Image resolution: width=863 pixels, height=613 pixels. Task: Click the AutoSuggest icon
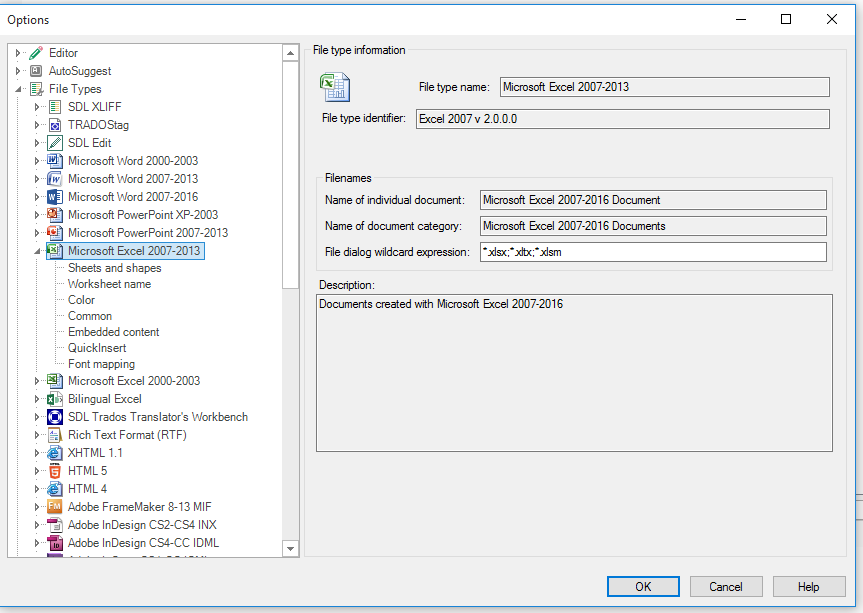(x=36, y=71)
